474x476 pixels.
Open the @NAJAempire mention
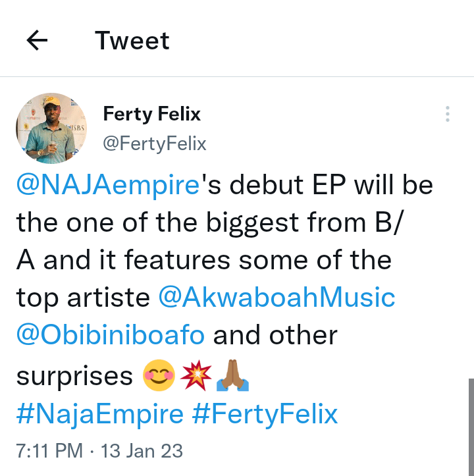108,186
